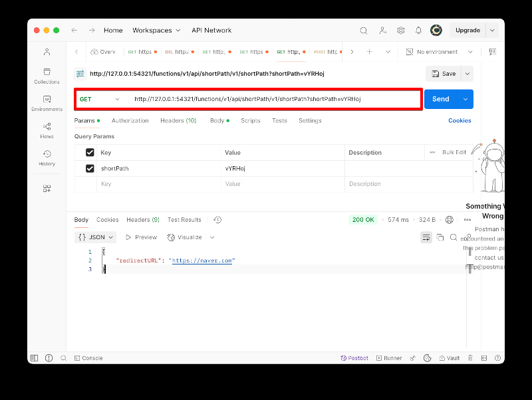Click the network globe icon in response
The height and width of the screenshot is (400, 532).
pyautogui.click(x=450, y=220)
